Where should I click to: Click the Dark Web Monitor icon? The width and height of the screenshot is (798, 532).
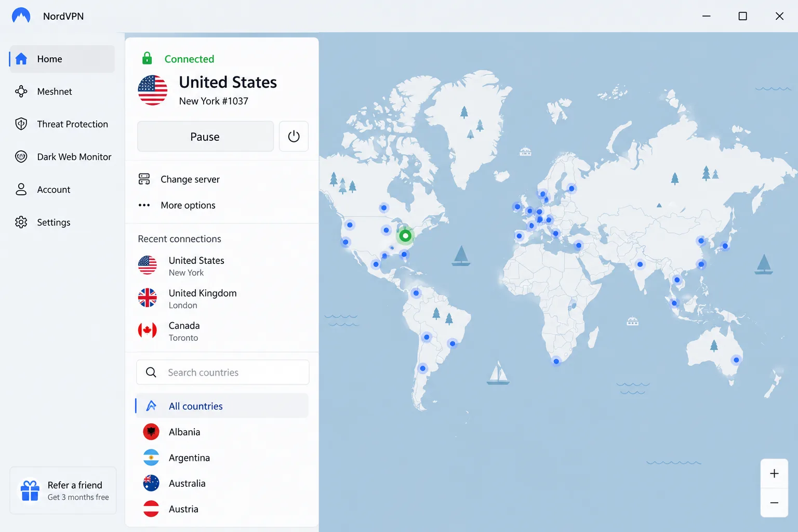pyautogui.click(x=21, y=157)
